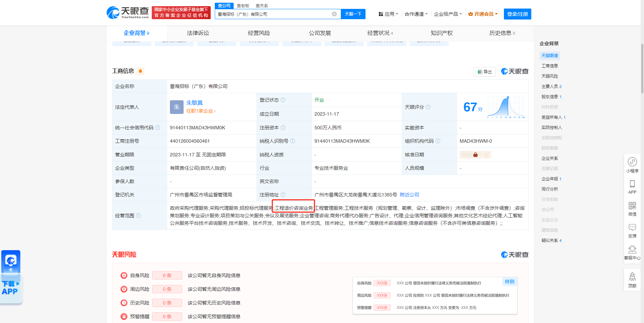Switch to the 经营风险 tab
Image resolution: width=644 pixels, height=323 pixels.
pyautogui.click(x=259, y=33)
